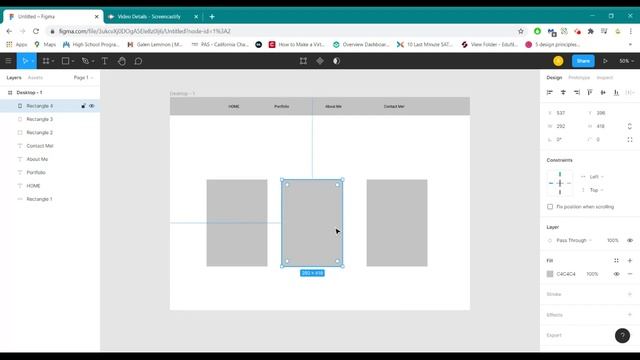Bookmark this page with the star icon
Screen dimensions: 640x360
click(x=520, y=31)
